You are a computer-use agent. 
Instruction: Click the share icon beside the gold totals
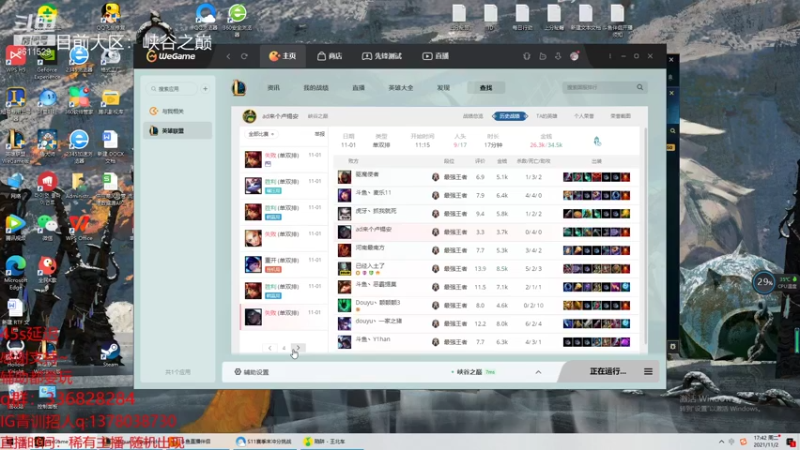coord(597,141)
